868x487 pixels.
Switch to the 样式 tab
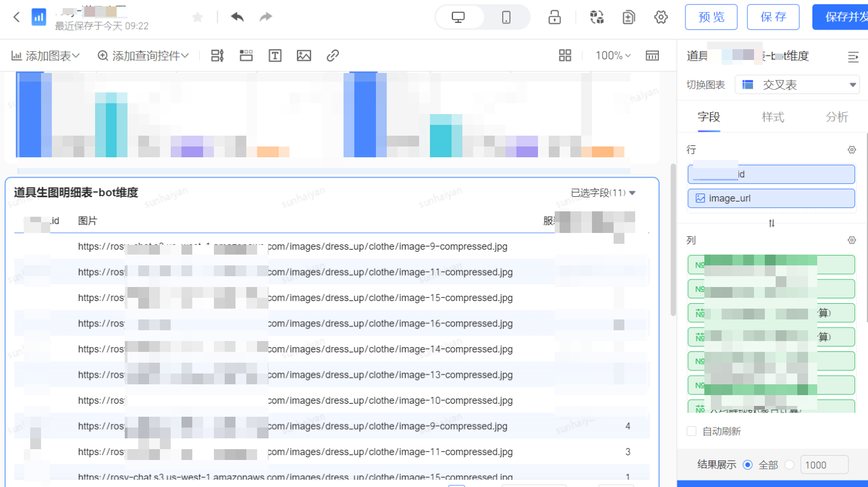(x=772, y=117)
